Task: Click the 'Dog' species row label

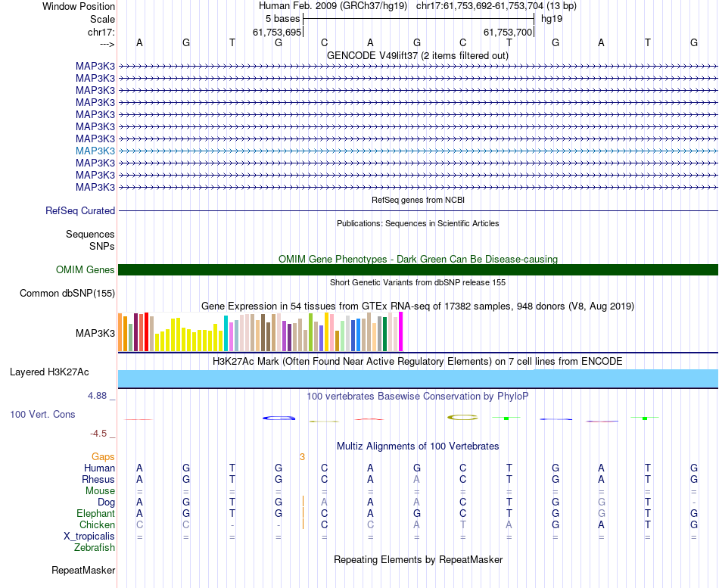Action: tap(107, 502)
